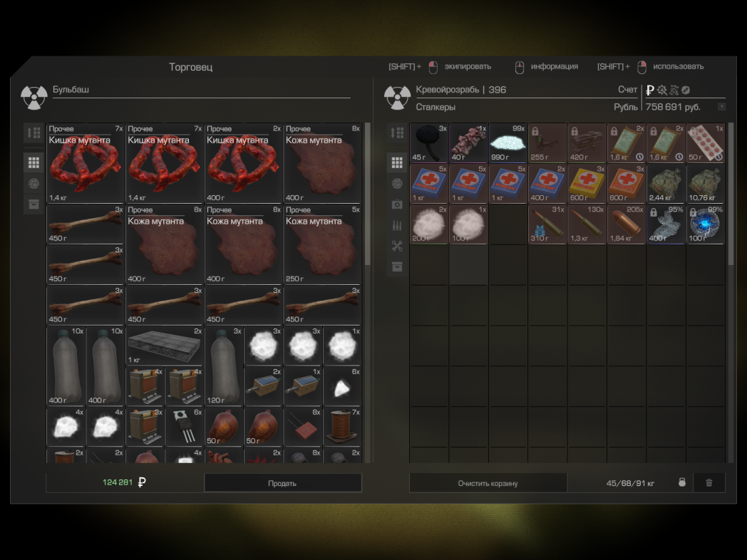Switch to the all-items grid view in the trader panel
Image resolution: width=747 pixels, height=560 pixels.
point(34,162)
